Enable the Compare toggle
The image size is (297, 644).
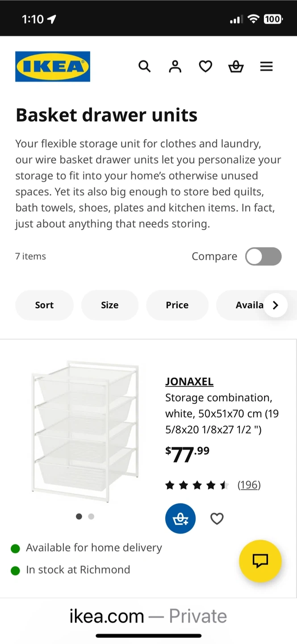click(x=263, y=257)
